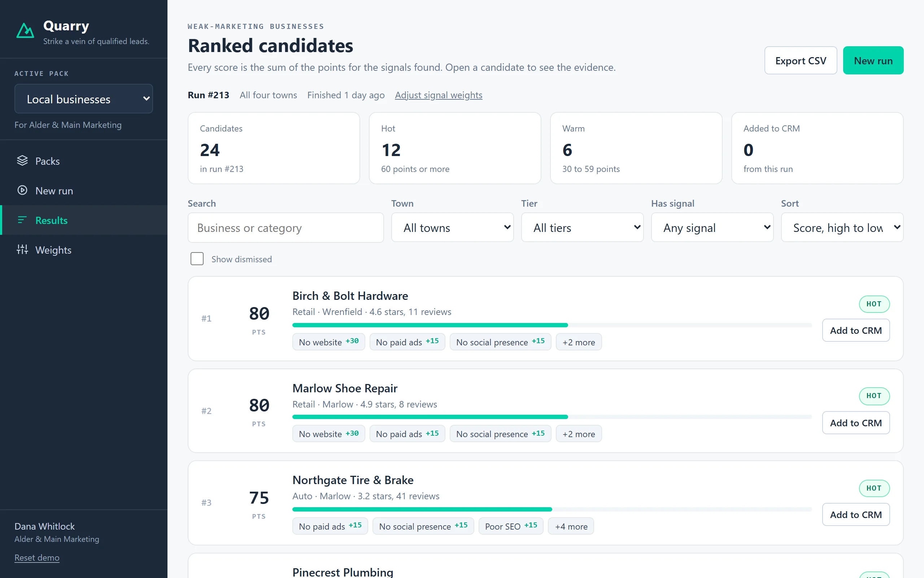Open the Sort dropdown Score, high to low

point(842,228)
